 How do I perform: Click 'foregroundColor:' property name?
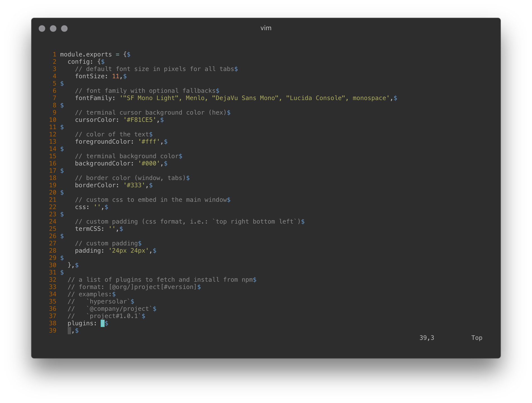(x=104, y=142)
